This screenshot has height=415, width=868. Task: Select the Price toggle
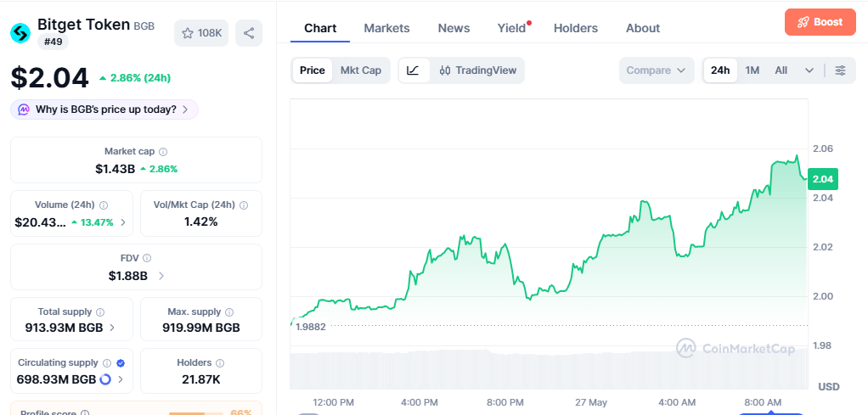pyautogui.click(x=313, y=70)
